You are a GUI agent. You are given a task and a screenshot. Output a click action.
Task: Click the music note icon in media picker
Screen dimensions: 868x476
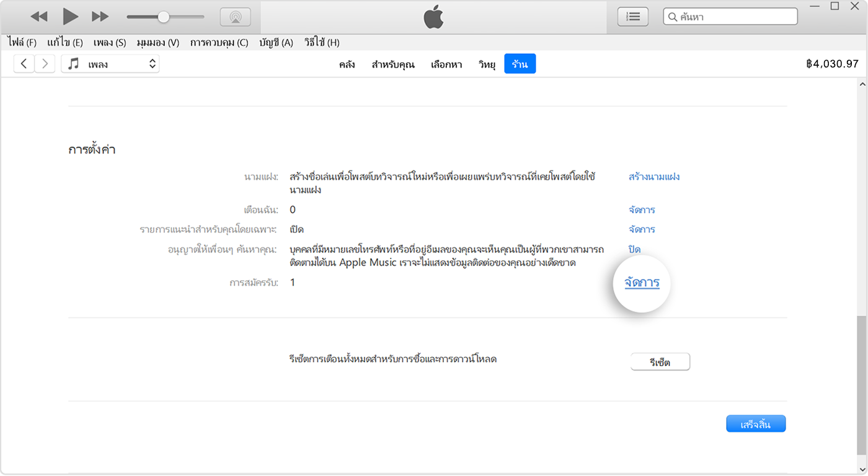[x=74, y=64]
